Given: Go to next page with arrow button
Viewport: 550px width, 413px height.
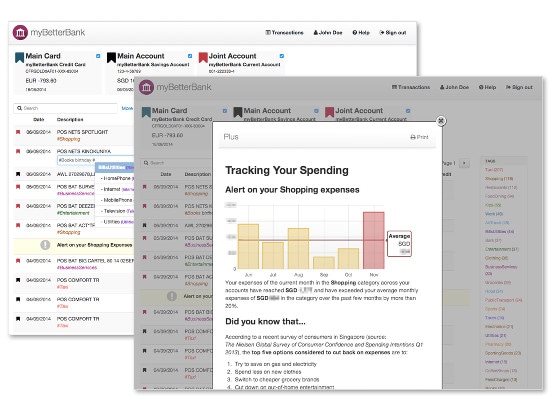Looking at the screenshot, I should (464, 163).
